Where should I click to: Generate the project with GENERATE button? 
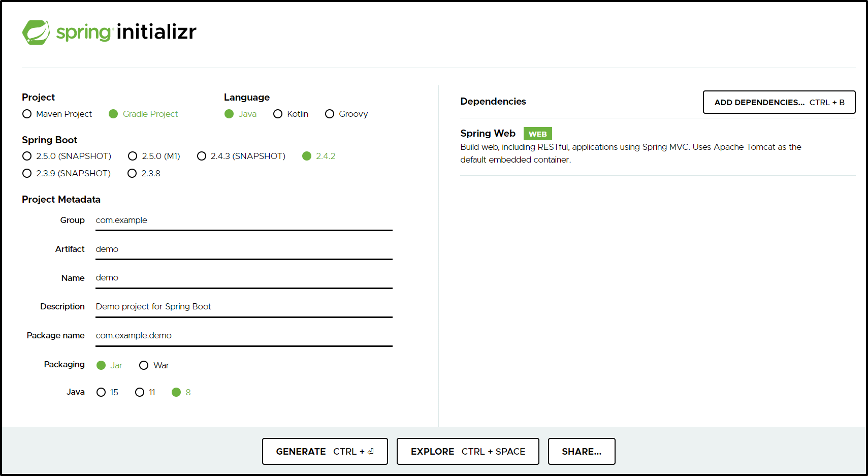tap(325, 451)
